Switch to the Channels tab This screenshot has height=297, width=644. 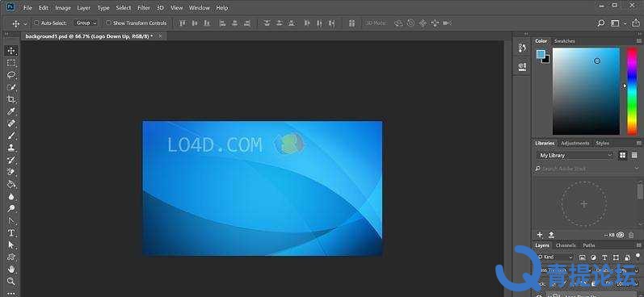(566, 245)
